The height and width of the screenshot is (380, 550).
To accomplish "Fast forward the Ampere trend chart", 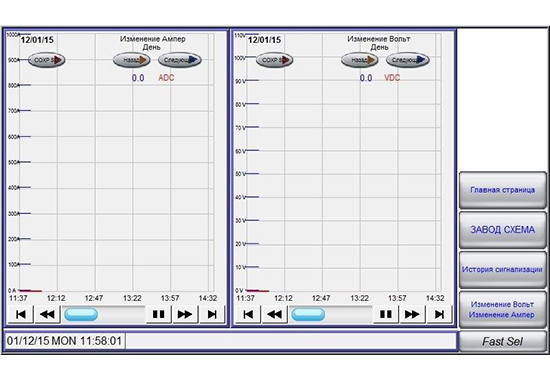I will (185, 314).
